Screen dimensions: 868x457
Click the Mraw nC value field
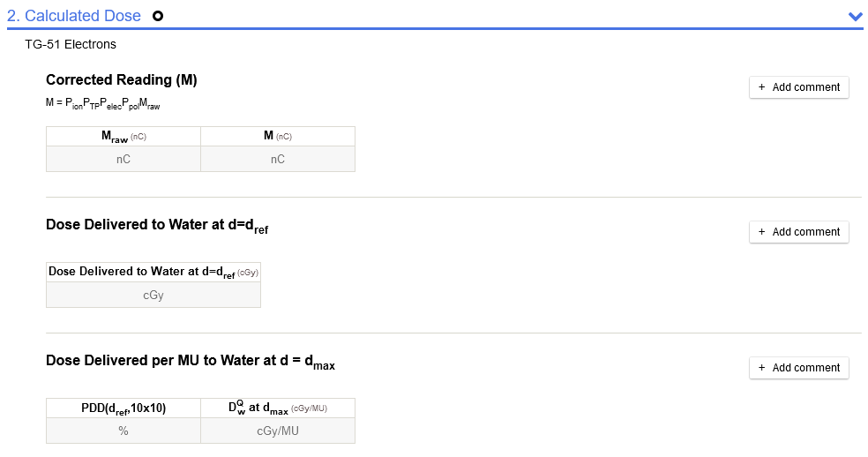click(123, 160)
